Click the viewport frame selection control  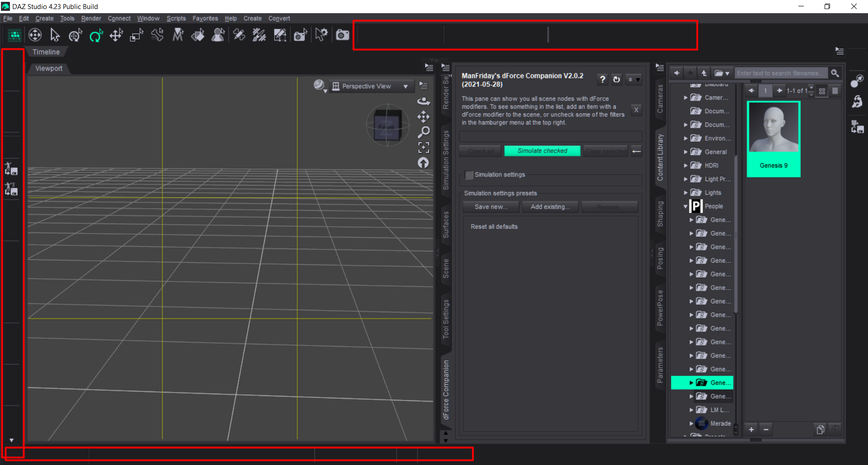pyautogui.click(x=423, y=148)
